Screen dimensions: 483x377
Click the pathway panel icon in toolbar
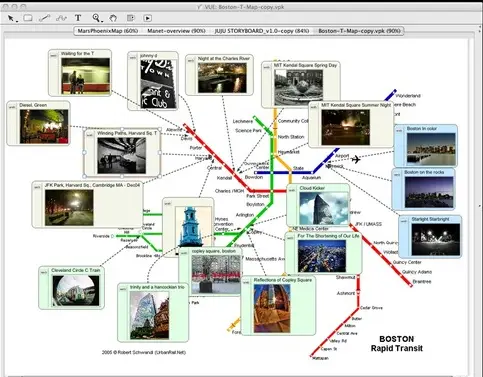click(x=131, y=18)
